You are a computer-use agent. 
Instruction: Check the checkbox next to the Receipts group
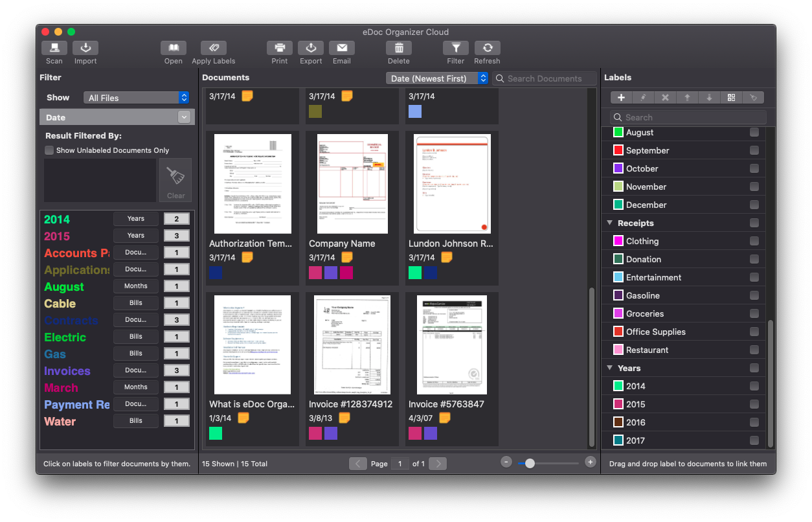click(756, 223)
